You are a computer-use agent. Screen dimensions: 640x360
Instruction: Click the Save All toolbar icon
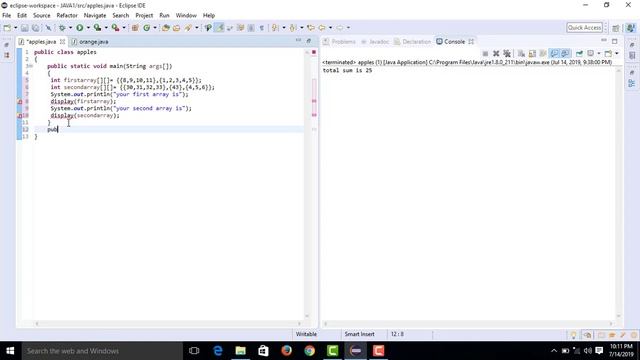36,28
